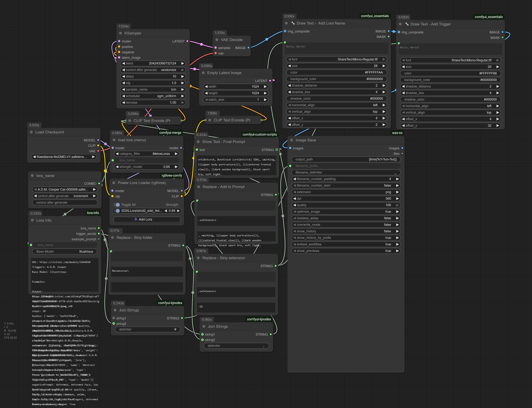Click the wrench icon on Draw Text - Add Lora Name
532x408 pixels.
click(x=293, y=23)
